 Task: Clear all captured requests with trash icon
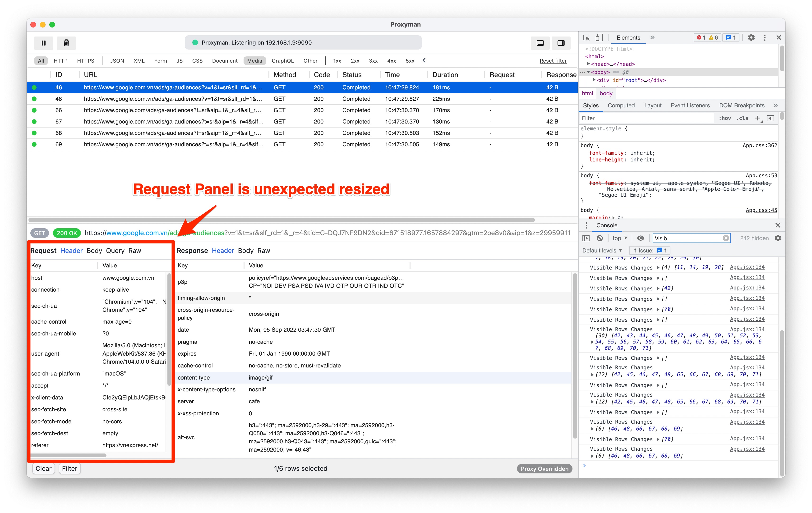(66, 43)
